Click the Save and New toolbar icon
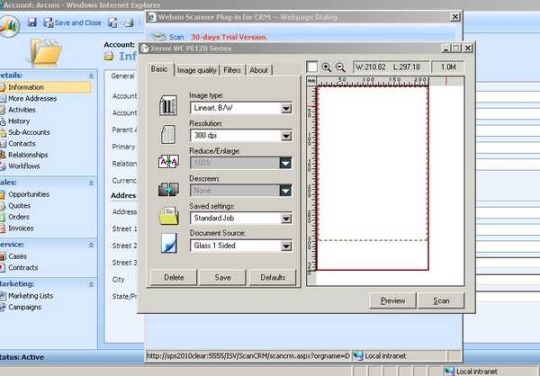 [113, 23]
